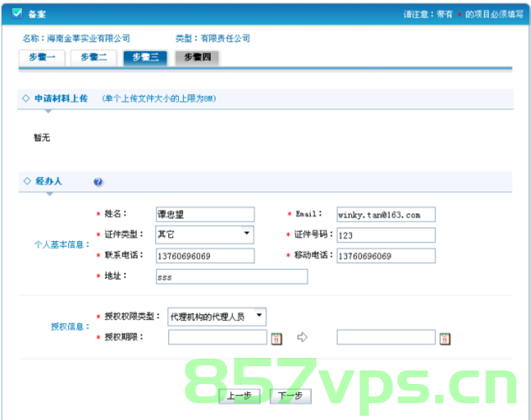Click the 移动电话 input field
531x420 pixels.
click(x=386, y=256)
